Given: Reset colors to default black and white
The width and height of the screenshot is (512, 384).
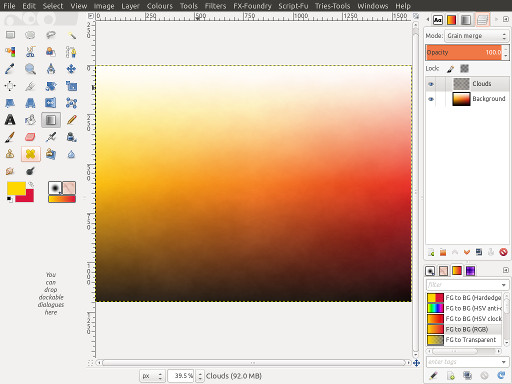Looking at the screenshot, I should point(10,199).
